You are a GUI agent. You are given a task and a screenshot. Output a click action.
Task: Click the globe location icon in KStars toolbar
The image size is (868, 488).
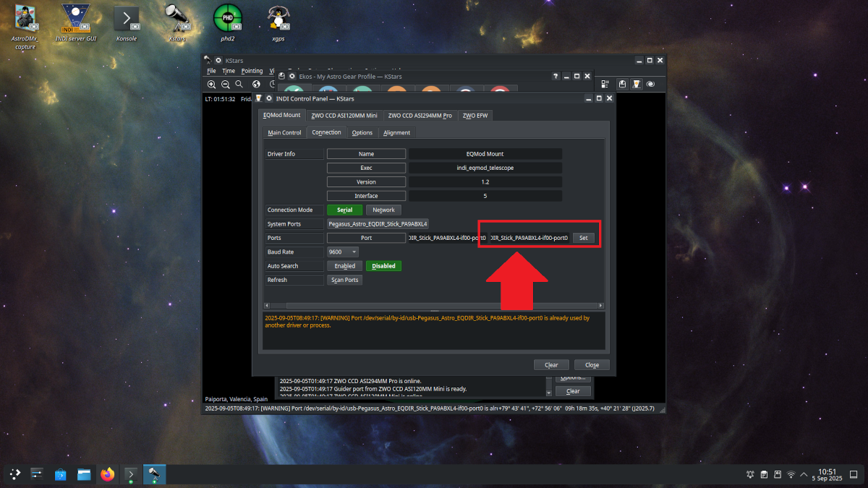tap(255, 85)
